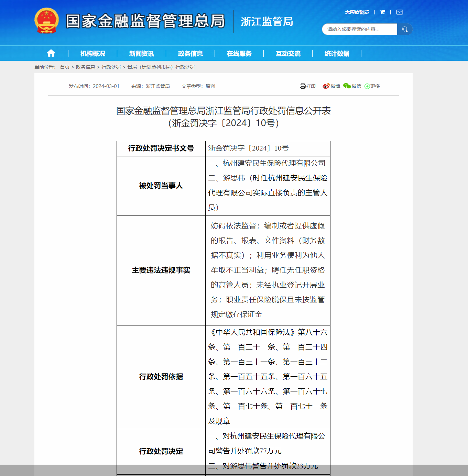Expand the 在线服务 navigation item
The image size is (468, 476).
(x=239, y=54)
